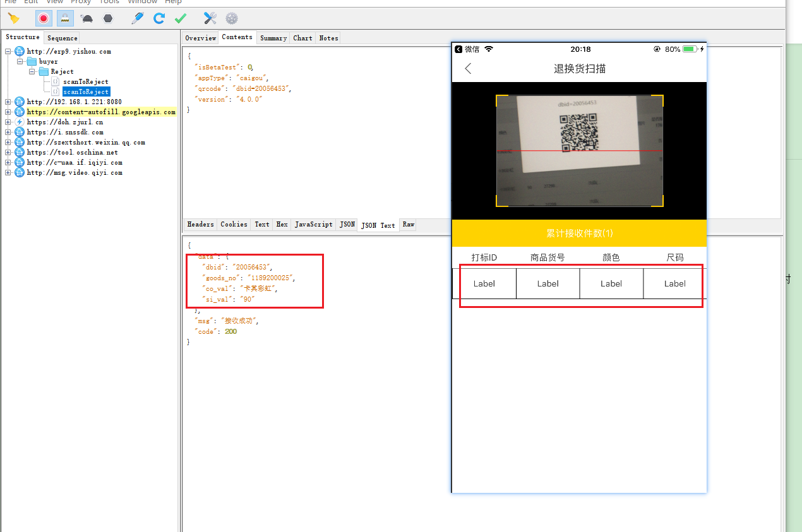This screenshot has width=802, height=532.
Task: Open the Chart tab
Action: 303,38
